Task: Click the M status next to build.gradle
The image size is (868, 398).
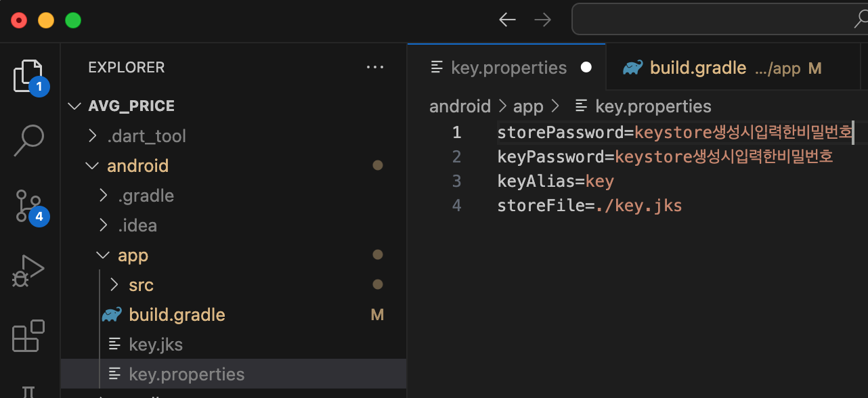Action: [377, 315]
